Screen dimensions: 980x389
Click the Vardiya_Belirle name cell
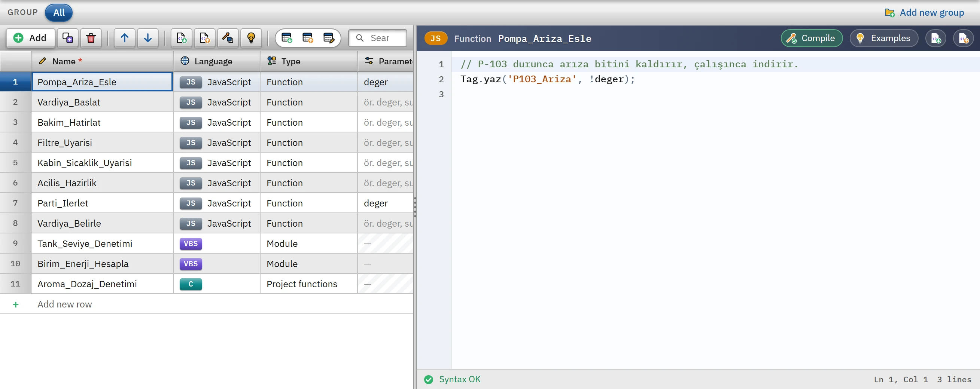pos(102,223)
